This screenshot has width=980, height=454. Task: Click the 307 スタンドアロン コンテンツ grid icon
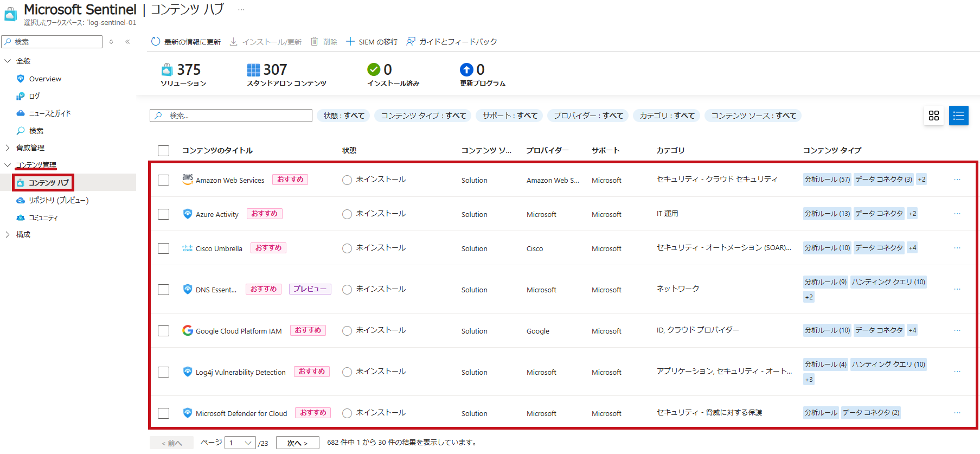(253, 70)
